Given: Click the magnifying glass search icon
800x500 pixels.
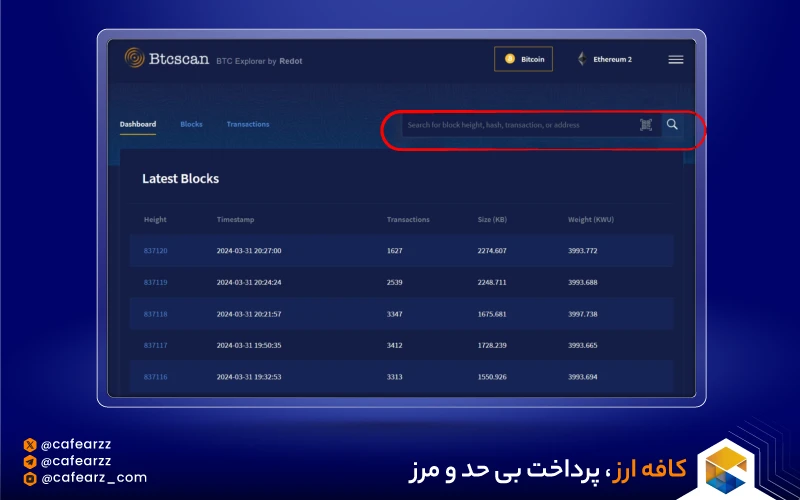Looking at the screenshot, I should pyautogui.click(x=673, y=125).
